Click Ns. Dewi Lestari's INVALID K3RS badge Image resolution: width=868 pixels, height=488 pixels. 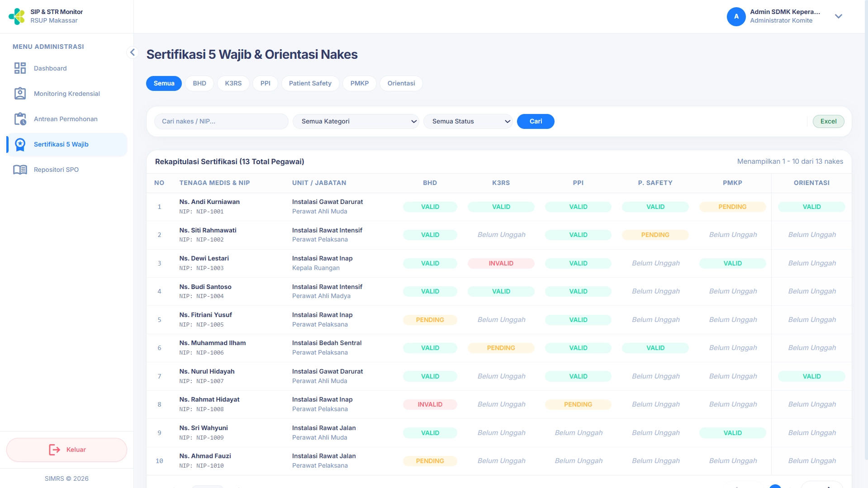(501, 263)
